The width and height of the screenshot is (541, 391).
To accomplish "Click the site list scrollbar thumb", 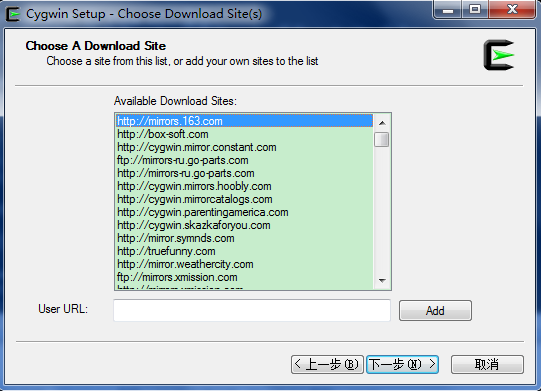I will (x=382, y=139).
